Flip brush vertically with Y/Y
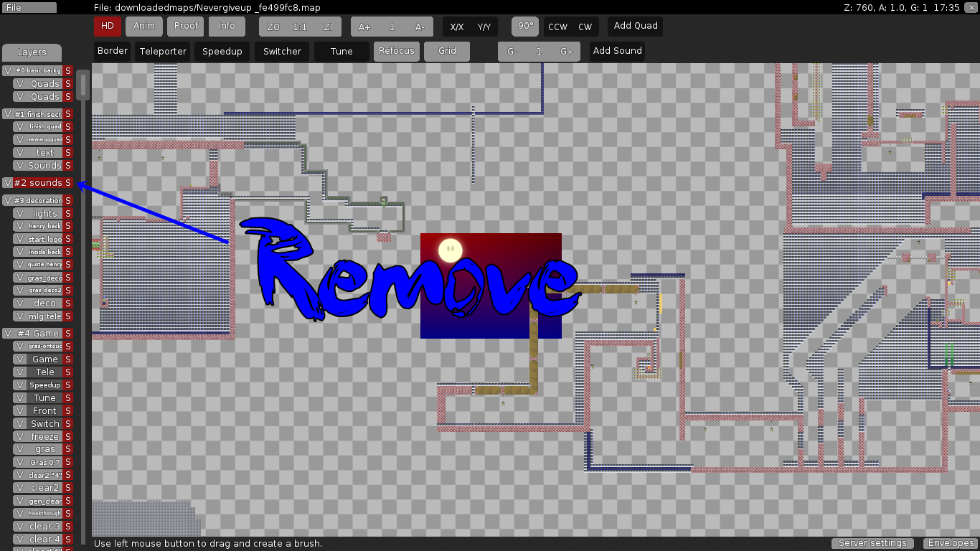 (484, 27)
